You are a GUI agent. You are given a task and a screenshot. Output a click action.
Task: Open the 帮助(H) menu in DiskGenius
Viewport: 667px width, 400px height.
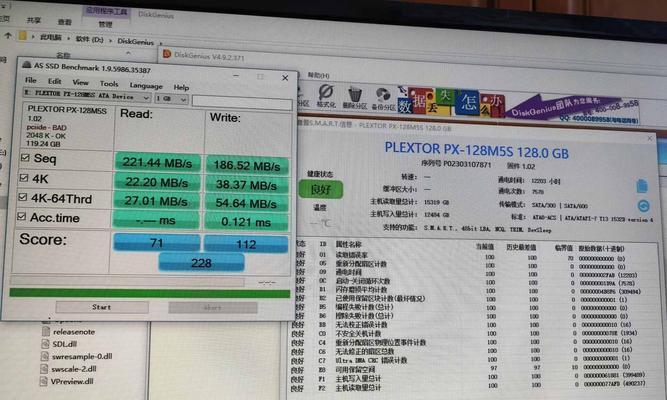[x=318, y=76]
